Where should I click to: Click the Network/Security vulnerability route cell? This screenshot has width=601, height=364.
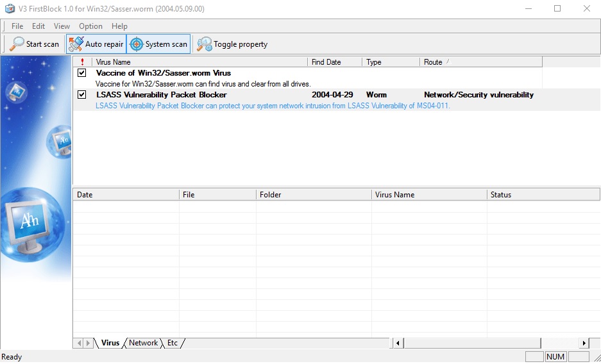tap(478, 95)
